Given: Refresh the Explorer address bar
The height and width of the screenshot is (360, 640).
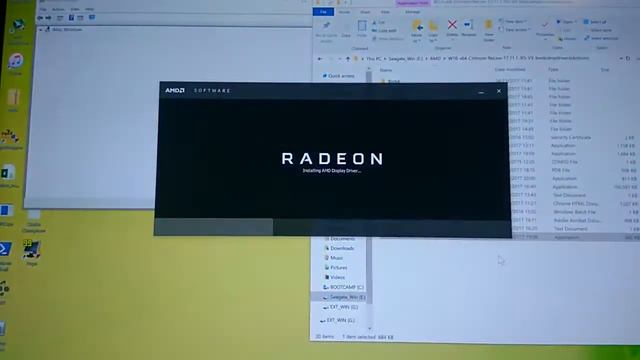Looking at the screenshot, I should [x=628, y=59].
